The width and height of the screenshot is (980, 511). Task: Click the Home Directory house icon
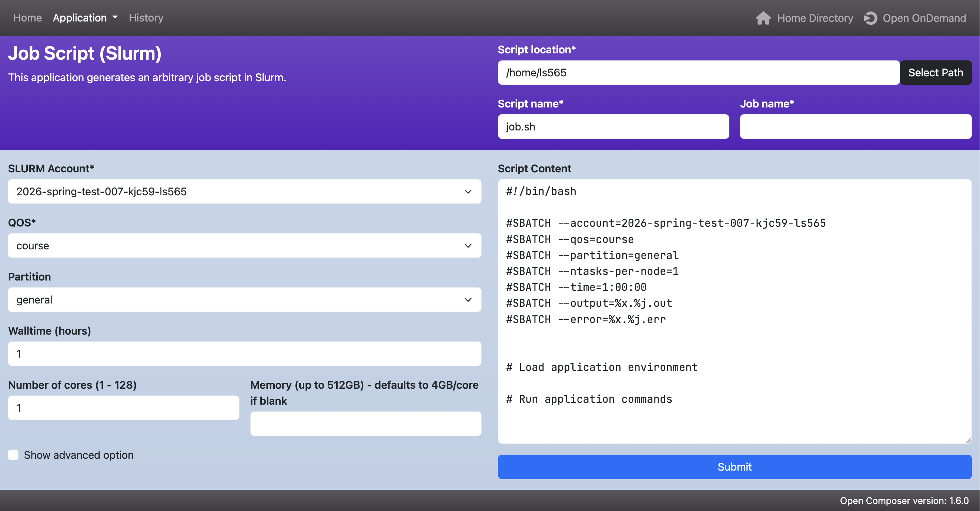point(764,17)
